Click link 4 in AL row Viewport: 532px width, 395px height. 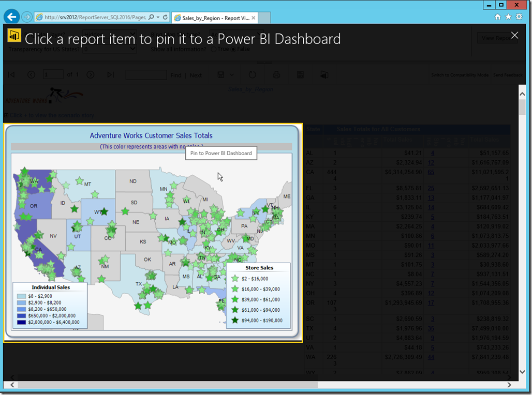[x=432, y=153]
